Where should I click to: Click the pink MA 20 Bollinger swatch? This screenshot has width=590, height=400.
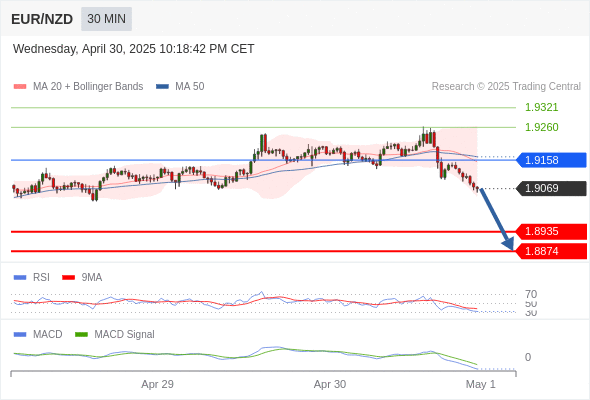pyautogui.click(x=20, y=87)
